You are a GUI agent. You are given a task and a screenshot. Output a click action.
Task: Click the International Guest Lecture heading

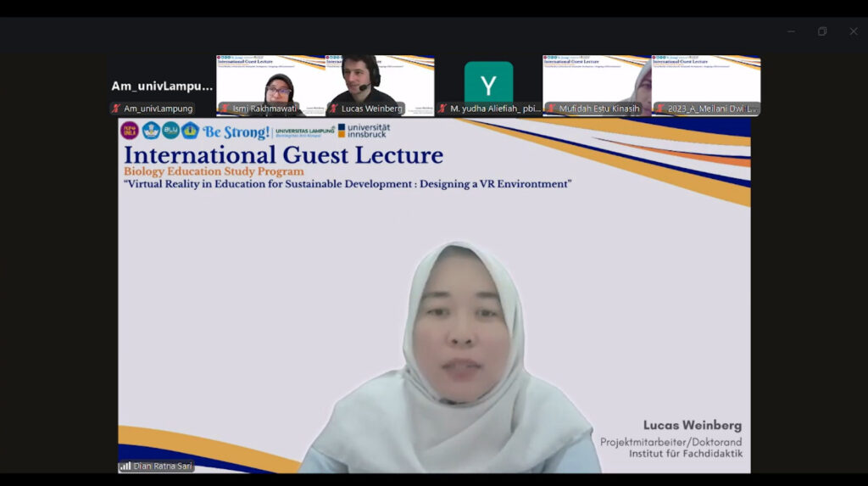pos(283,155)
